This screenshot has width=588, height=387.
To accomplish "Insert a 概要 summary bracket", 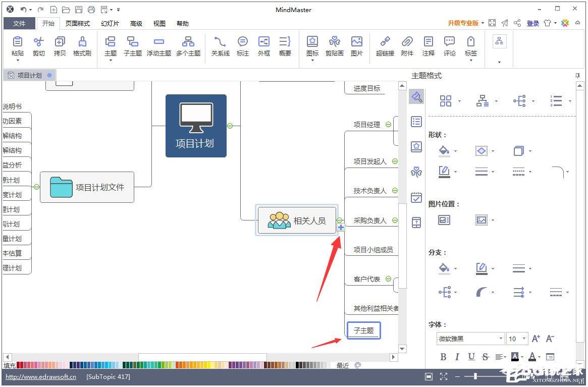I will pos(285,46).
